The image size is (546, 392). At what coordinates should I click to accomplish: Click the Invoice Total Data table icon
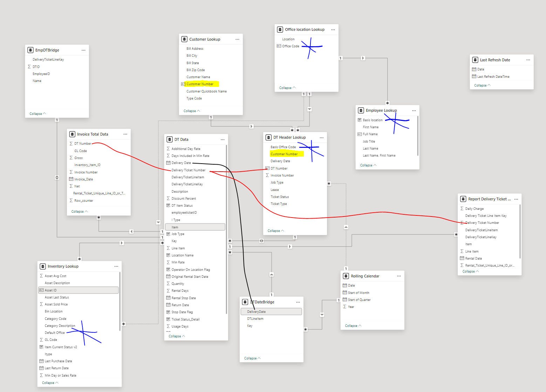pos(72,134)
